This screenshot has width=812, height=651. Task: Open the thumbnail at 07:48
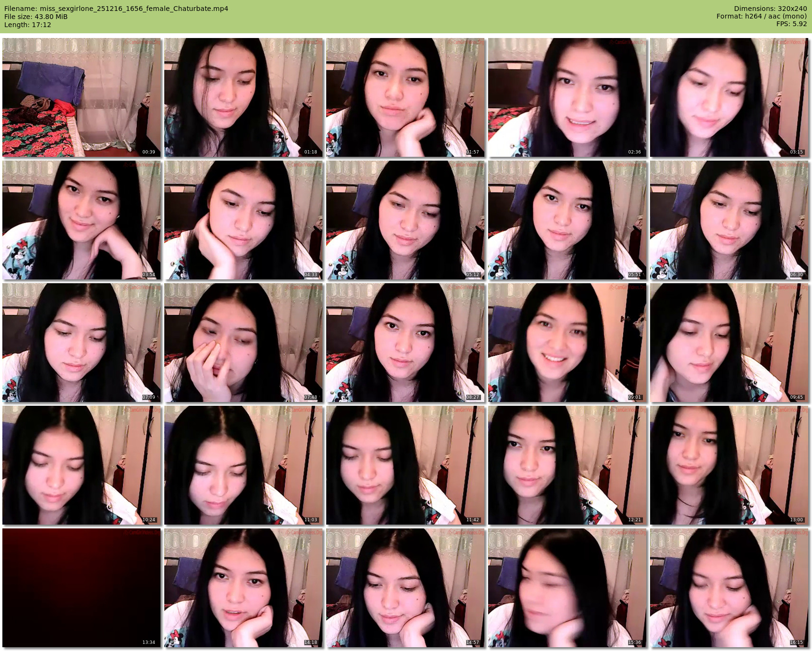tap(243, 343)
